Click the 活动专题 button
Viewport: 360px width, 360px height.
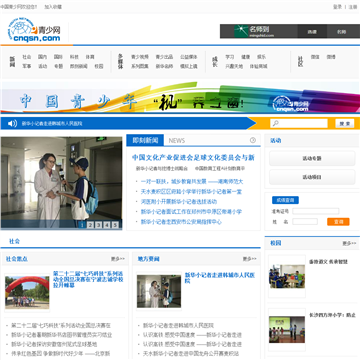[x=312, y=158]
